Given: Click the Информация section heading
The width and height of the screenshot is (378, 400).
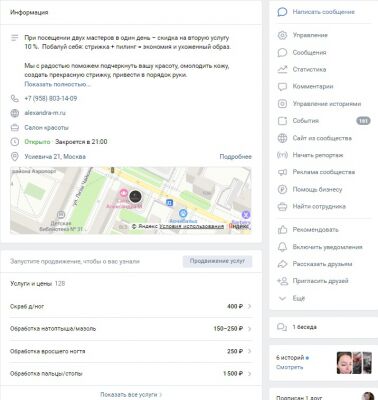Looking at the screenshot, I should [29, 12].
